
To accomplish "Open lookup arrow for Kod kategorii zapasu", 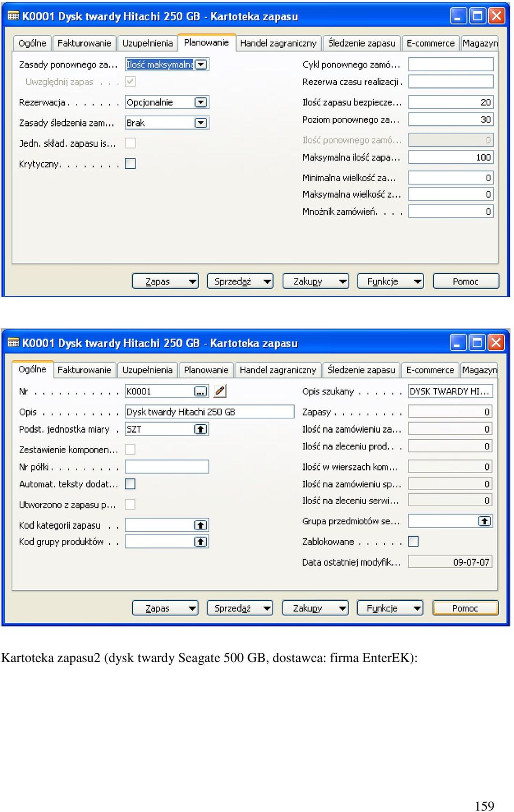I will (200, 525).
